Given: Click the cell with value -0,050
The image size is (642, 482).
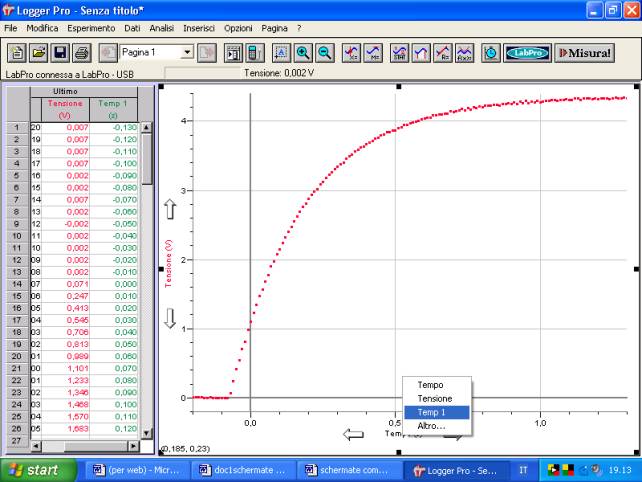Looking at the screenshot, I should coord(113,224).
